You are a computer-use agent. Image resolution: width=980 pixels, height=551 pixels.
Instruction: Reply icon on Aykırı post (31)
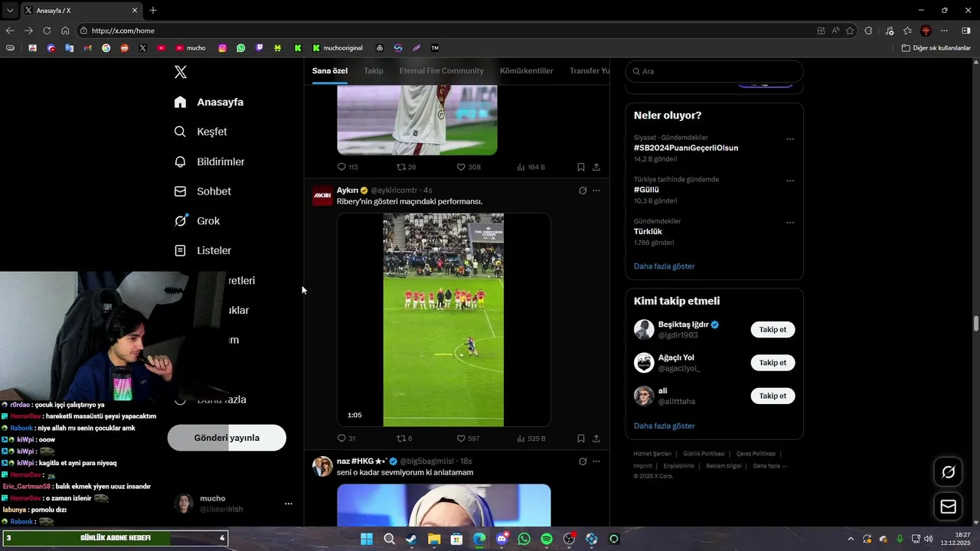(341, 439)
